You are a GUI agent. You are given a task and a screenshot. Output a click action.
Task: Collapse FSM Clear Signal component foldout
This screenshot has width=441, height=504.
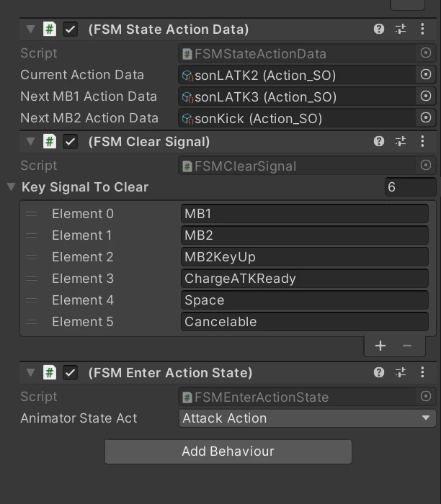click(30, 141)
